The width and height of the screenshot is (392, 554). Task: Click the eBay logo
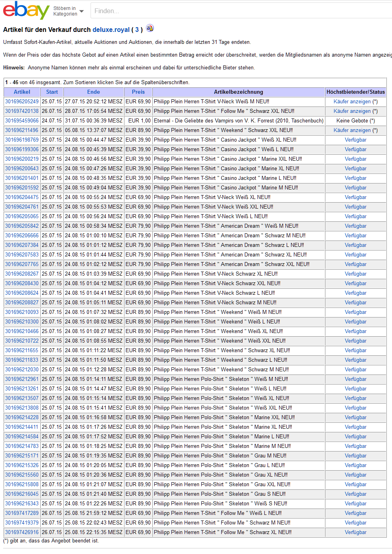pyautogui.click(x=26, y=11)
